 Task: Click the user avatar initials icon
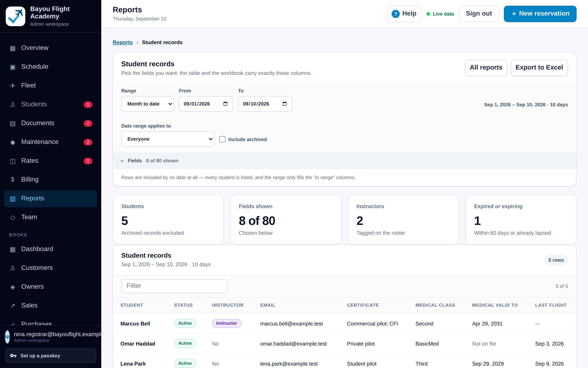[7, 337]
